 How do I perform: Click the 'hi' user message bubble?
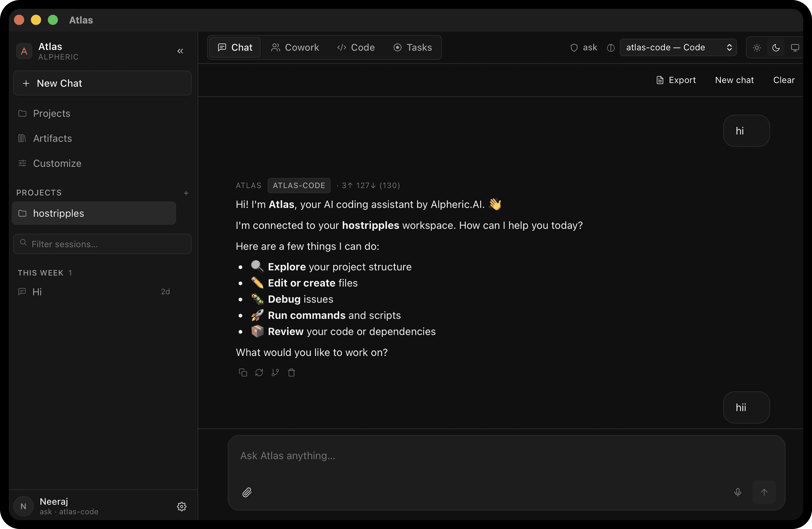(x=746, y=131)
